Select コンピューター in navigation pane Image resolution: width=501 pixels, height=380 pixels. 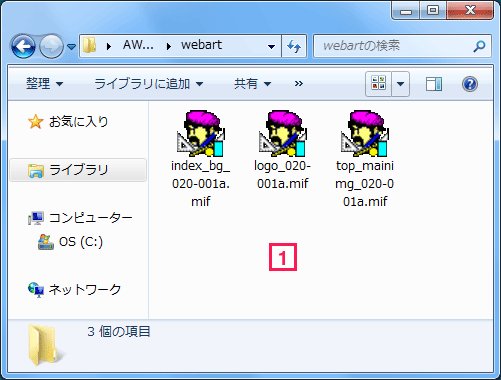(x=91, y=218)
